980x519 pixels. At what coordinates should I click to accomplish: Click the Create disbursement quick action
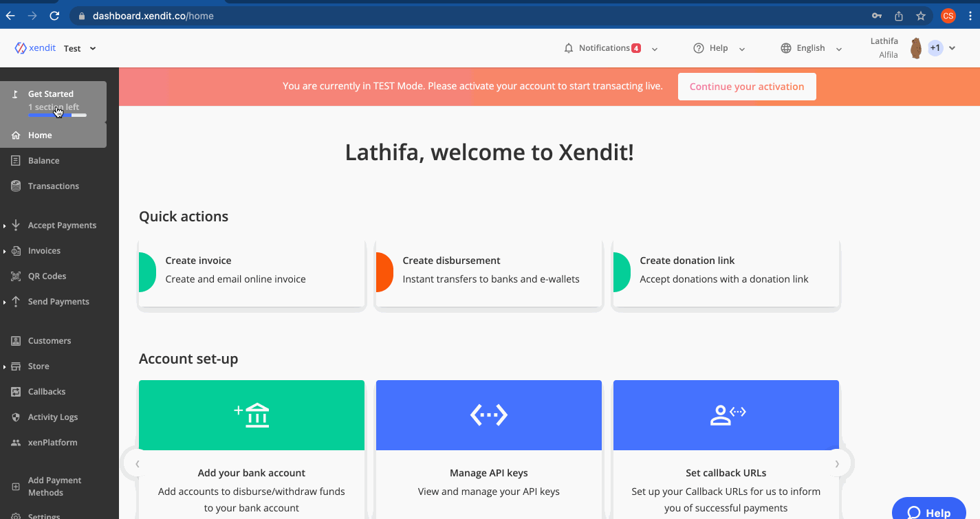(x=489, y=273)
